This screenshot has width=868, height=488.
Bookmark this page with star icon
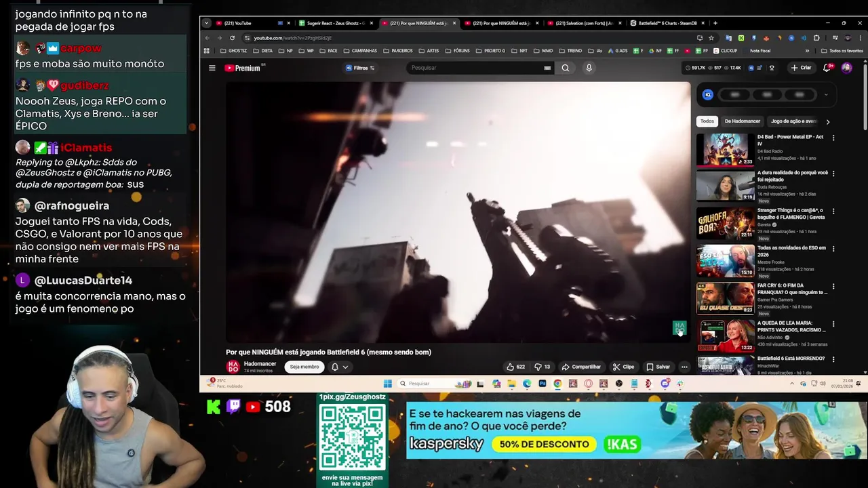pyautogui.click(x=711, y=38)
